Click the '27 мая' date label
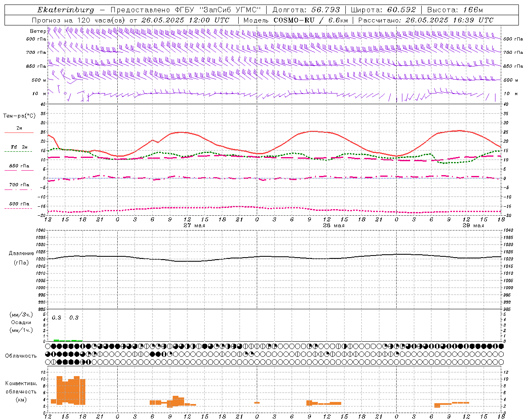Viewport: 525px width, 420px height. 194,226
